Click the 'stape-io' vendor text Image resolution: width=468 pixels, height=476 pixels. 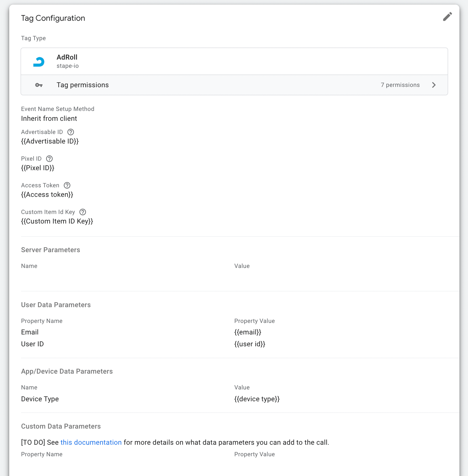click(x=68, y=66)
